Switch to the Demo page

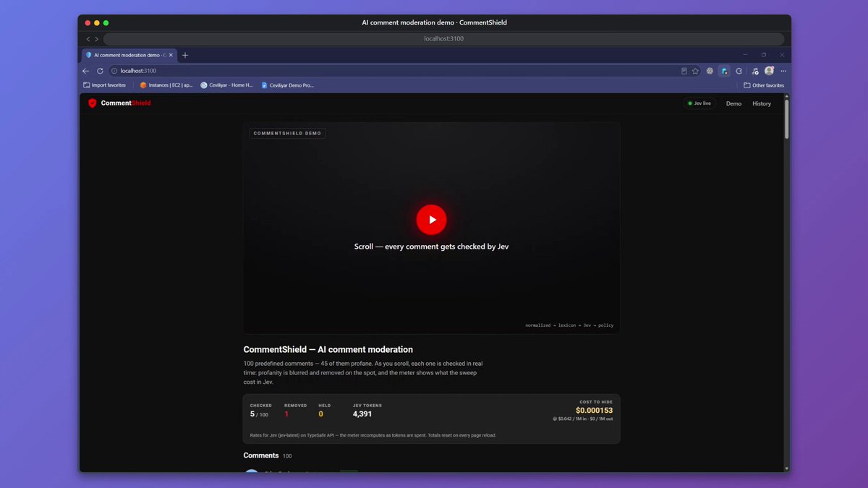733,103
